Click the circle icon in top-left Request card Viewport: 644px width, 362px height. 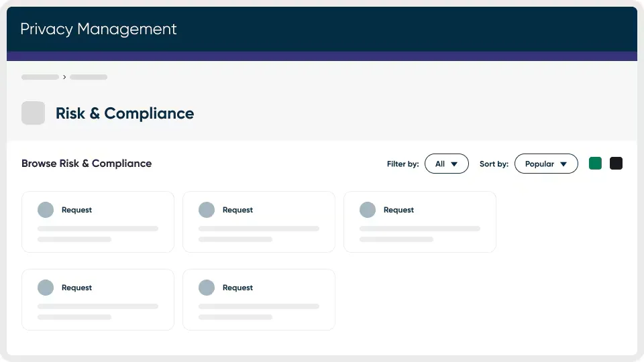46,210
